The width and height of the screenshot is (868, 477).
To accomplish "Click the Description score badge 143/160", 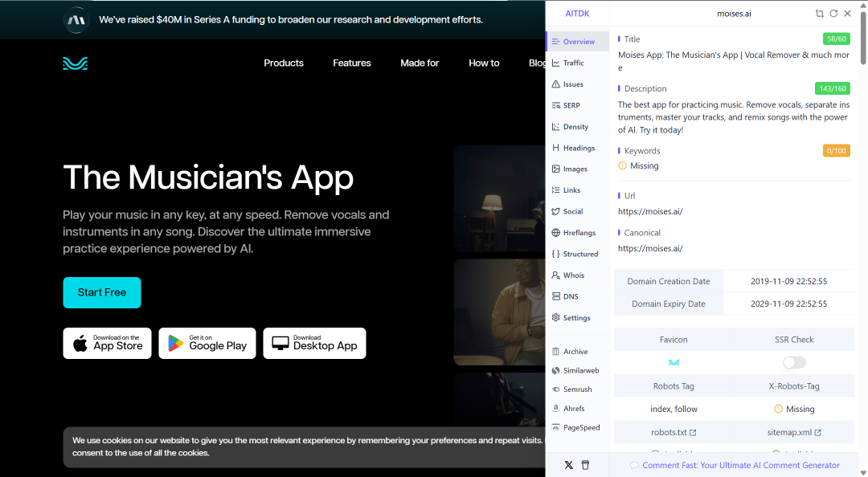I will pyautogui.click(x=833, y=88).
